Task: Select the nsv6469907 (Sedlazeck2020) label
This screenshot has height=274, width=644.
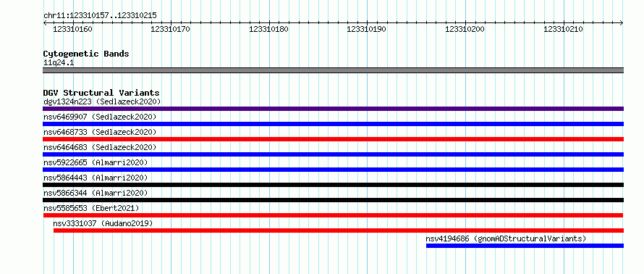Action: (x=100, y=117)
